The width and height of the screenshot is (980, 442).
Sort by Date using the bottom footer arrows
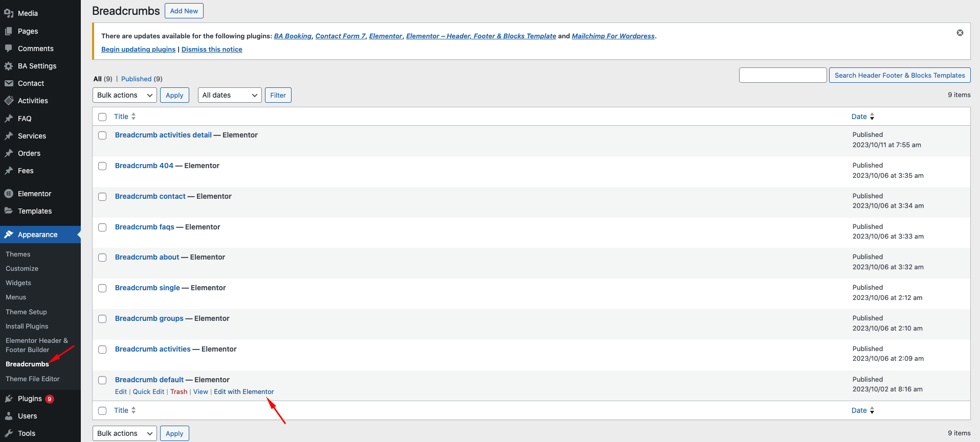tap(872, 410)
